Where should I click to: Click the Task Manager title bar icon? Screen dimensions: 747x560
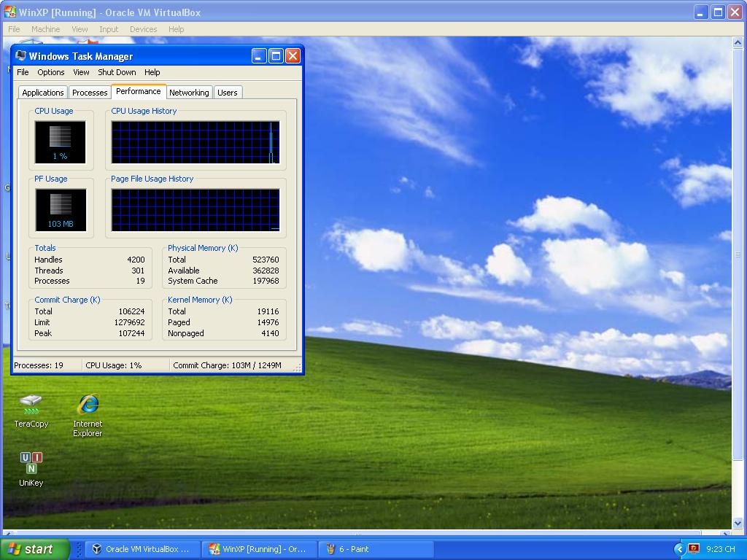pos(21,56)
